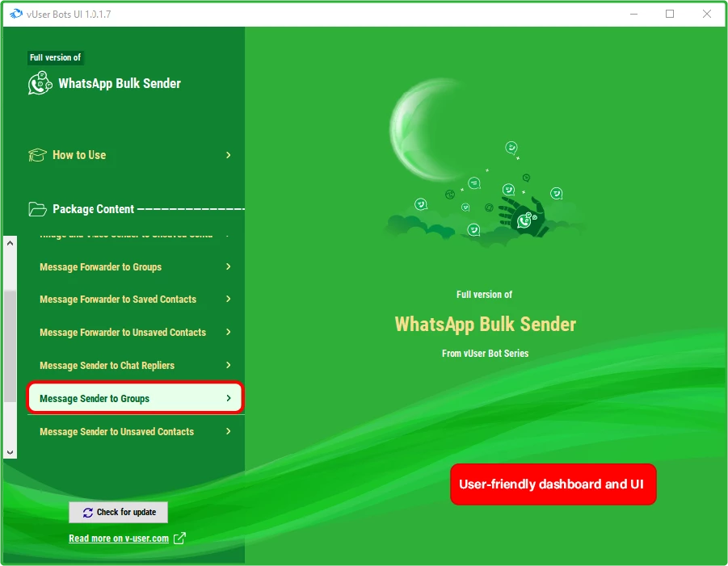Minimize the vUser Bots UI window
This screenshot has width=728, height=566.
point(633,14)
